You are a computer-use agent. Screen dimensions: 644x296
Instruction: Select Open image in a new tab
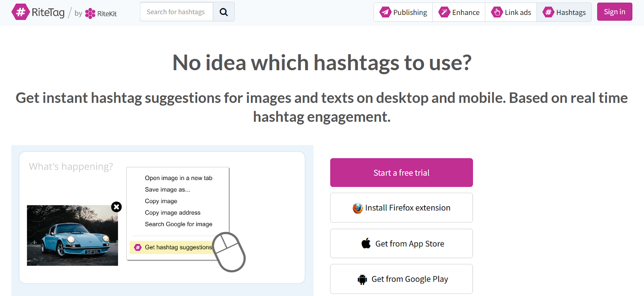pyautogui.click(x=179, y=178)
